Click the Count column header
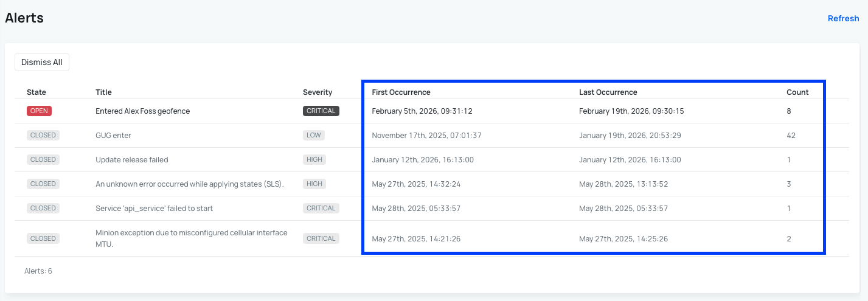Viewport: 868px width, 301px height. tap(797, 92)
